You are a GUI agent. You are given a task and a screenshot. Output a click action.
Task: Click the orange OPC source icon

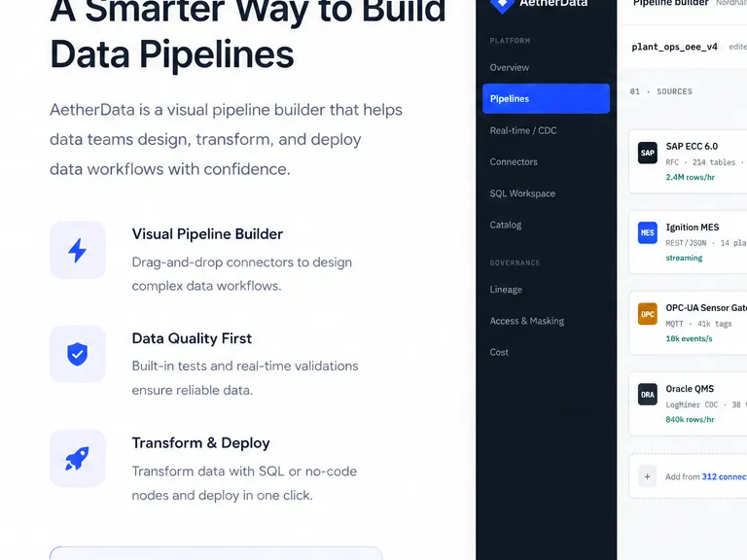(x=648, y=314)
